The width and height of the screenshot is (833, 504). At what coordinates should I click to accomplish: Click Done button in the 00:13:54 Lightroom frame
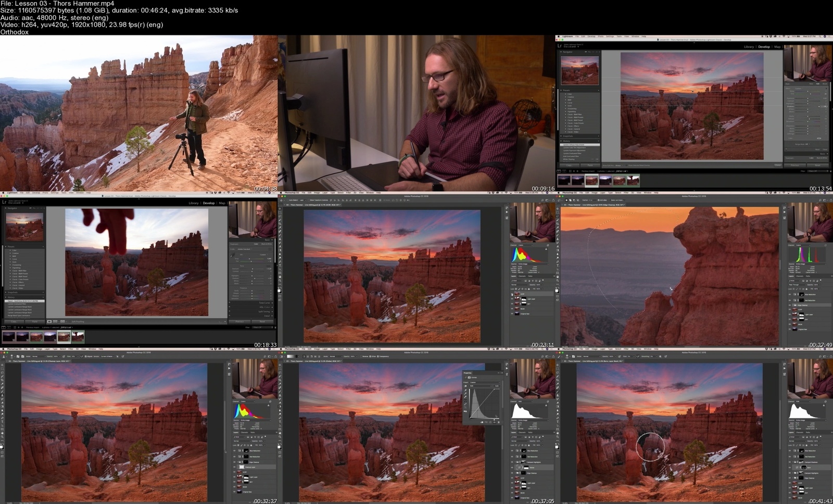coord(778,165)
